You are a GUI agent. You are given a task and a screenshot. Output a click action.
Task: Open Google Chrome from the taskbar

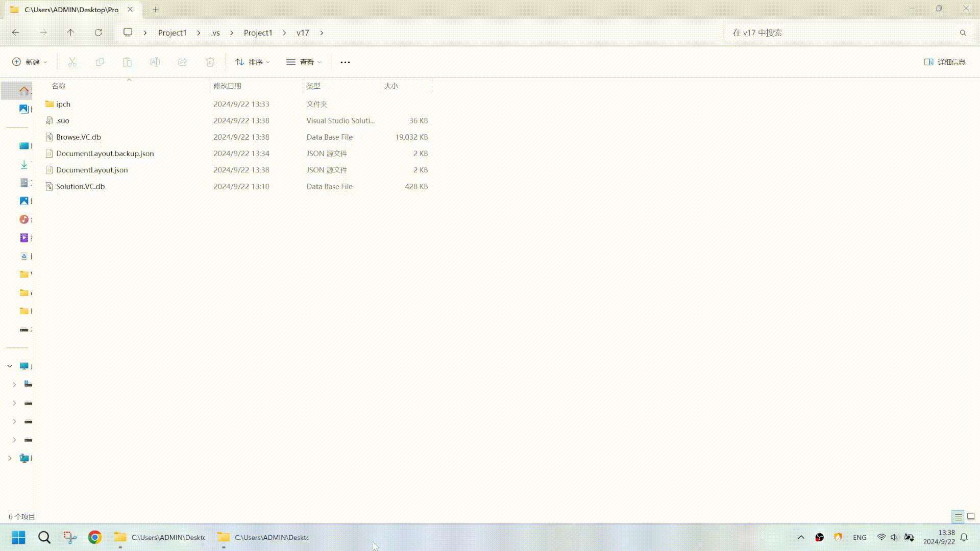pyautogui.click(x=94, y=537)
